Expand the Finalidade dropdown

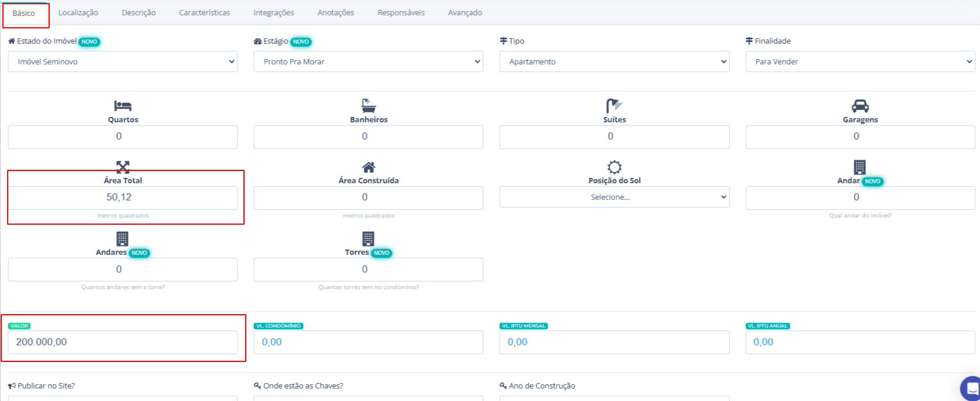(x=860, y=62)
